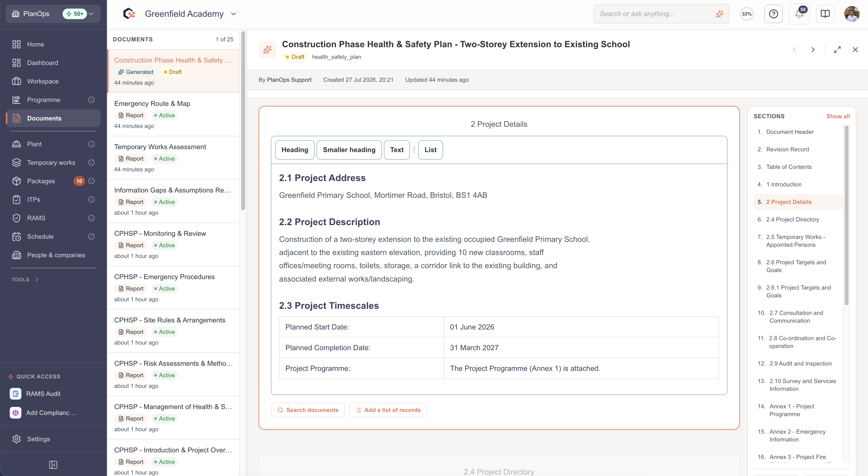Image resolution: width=868 pixels, height=476 pixels.
Task: Open the RAMS sidebar section
Action: [53, 218]
